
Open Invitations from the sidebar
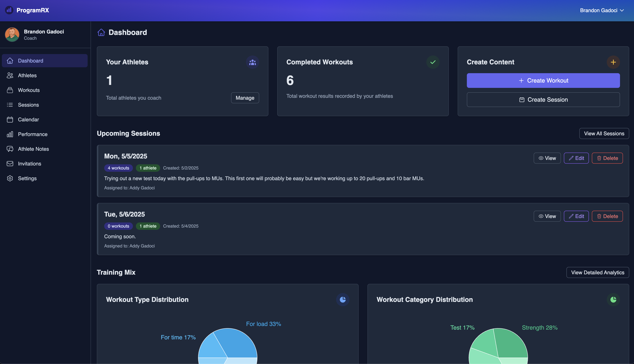pyautogui.click(x=45, y=164)
